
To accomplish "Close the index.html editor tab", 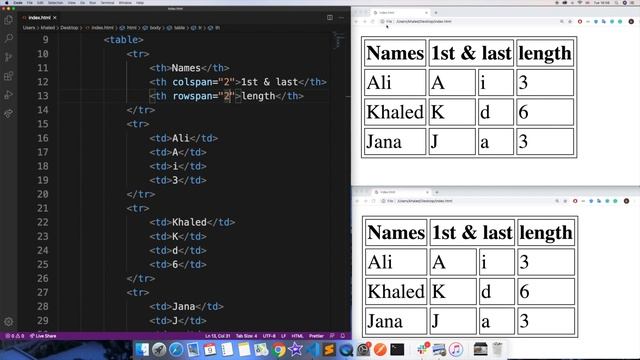I will (55, 18).
